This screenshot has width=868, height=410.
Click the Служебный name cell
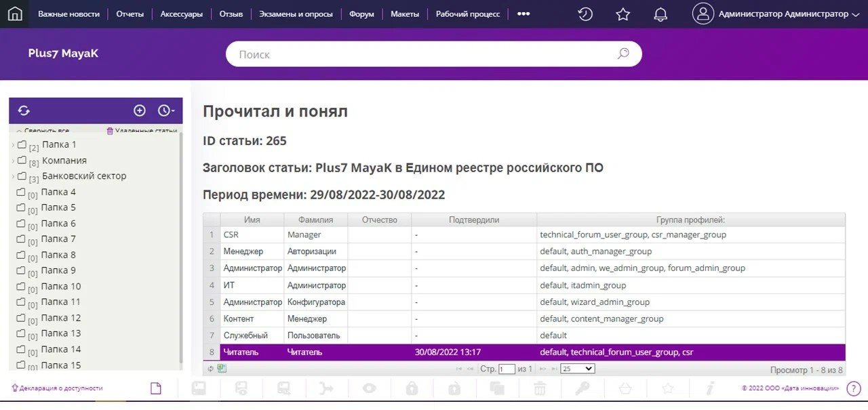click(252, 335)
